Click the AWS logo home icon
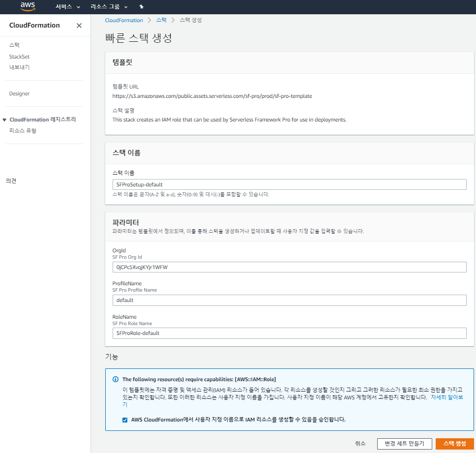Viewport: 476px width, 453px height. point(28,7)
